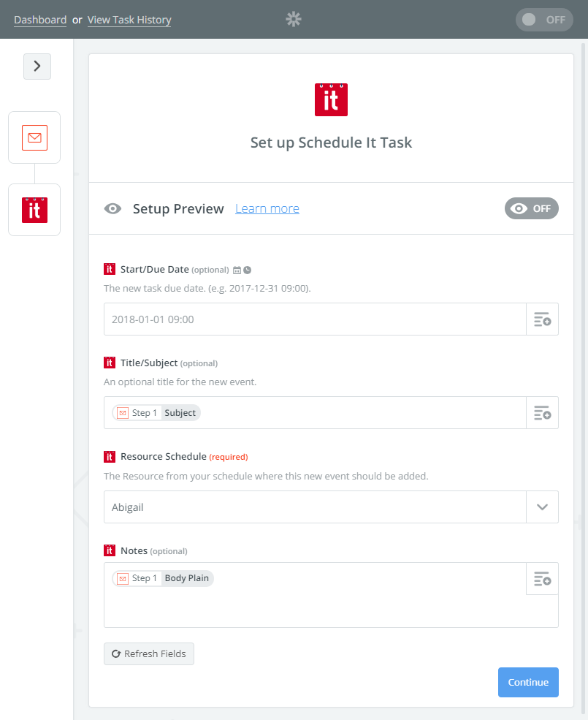
Task: Open View Task History link
Action: coord(129,20)
